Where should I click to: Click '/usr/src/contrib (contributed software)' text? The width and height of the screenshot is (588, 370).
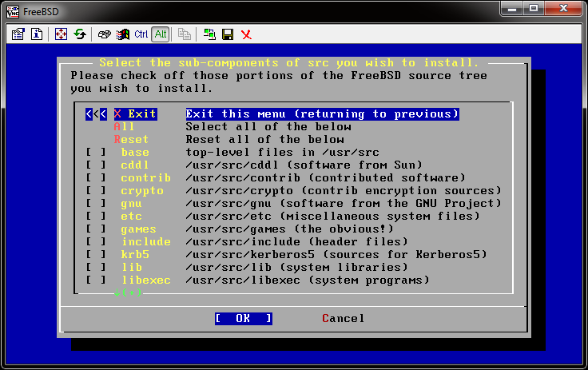pos(325,178)
